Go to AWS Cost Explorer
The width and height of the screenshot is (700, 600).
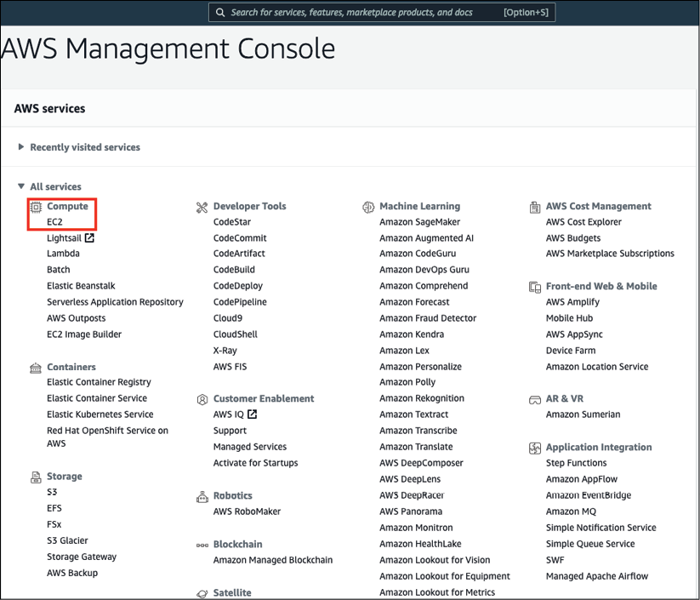tap(583, 222)
